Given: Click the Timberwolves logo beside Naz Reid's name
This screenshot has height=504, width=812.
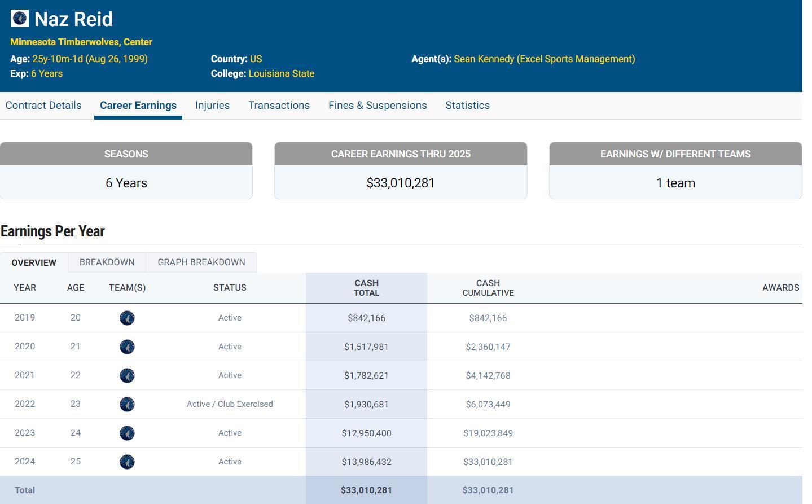Looking at the screenshot, I should point(20,19).
